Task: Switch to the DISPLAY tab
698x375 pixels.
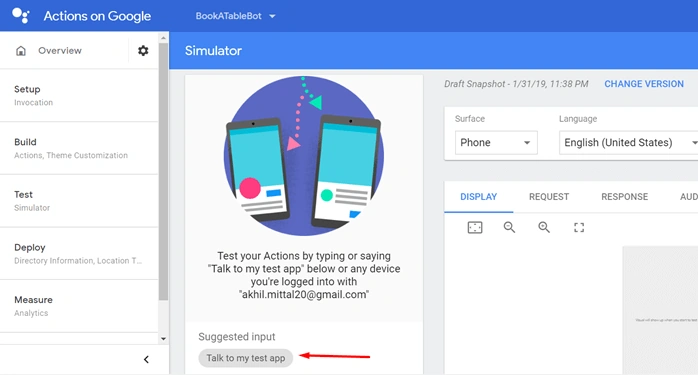Action: (479, 197)
